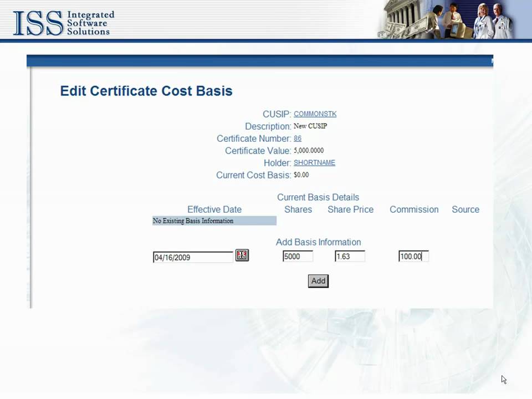Screen dimensions: 532x399
Task: Open the calendar date picker icon
Action: click(242, 255)
